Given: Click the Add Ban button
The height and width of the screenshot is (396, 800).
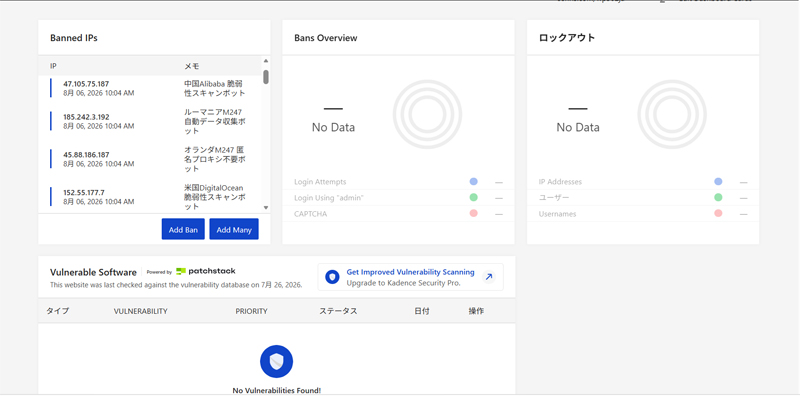Looking at the screenshot, I should tap(183, 229).
